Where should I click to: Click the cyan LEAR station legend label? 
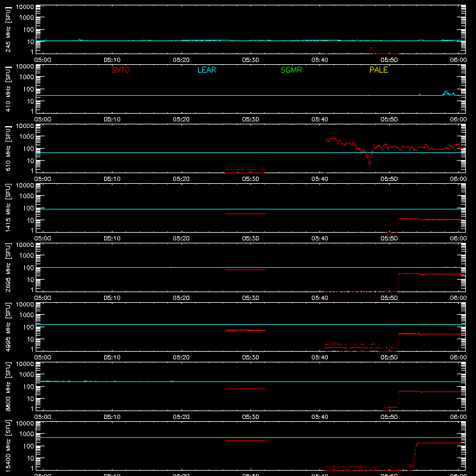point(206,70)
